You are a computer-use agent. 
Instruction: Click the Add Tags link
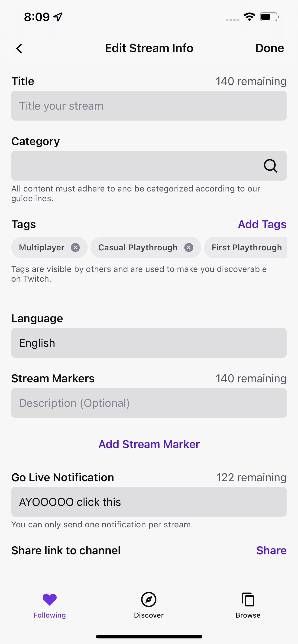(x=262, y=224)
